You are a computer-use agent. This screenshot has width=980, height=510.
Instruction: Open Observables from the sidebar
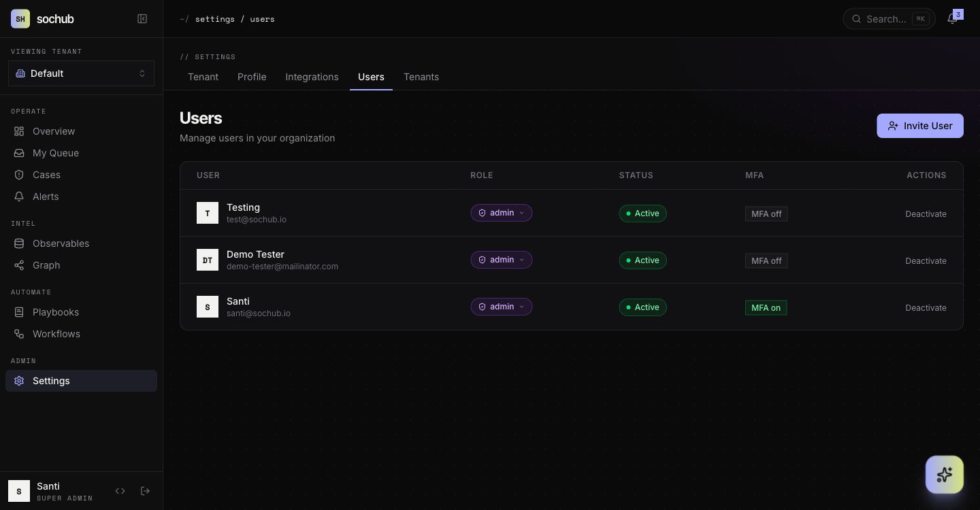(81, 243)
